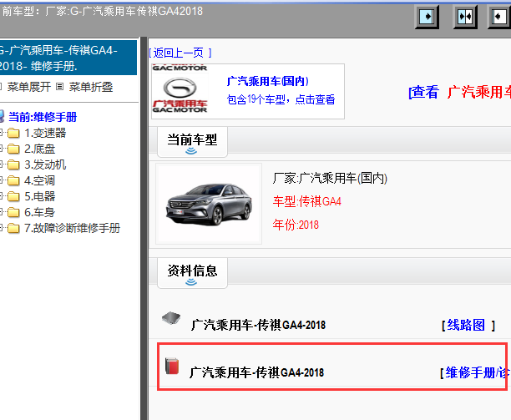The width and height of the screenshot is (511, 420).
Task: Open the 2.底盘 folder icon
Action: (x=13, y=149)
